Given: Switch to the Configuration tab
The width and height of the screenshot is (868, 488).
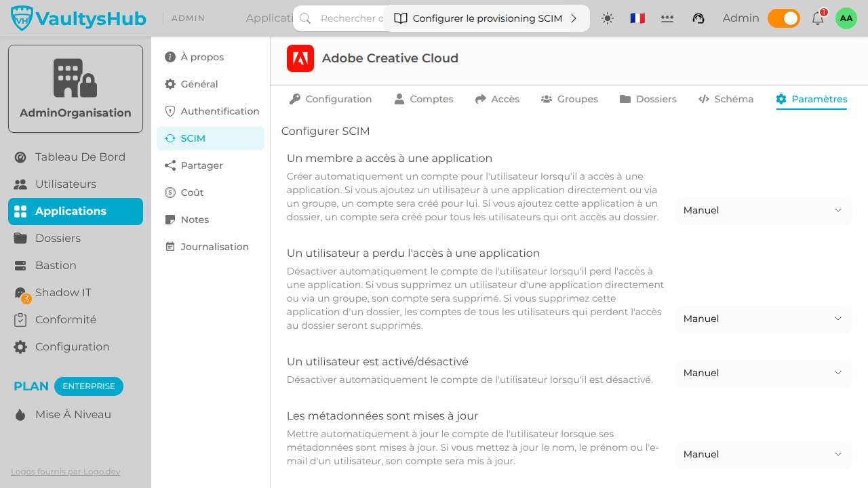Looking at the screenshot, I should coord(330,99).
